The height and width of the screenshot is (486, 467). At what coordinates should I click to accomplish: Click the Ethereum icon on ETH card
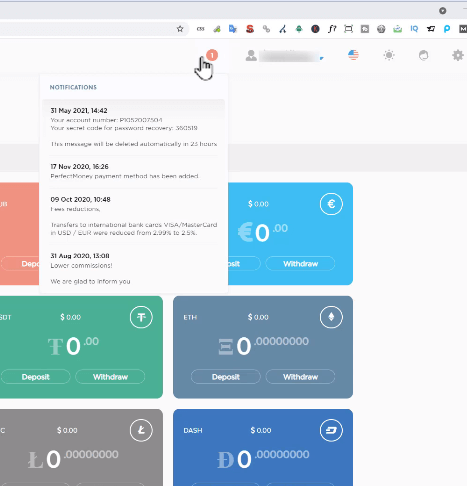[331, 317]
